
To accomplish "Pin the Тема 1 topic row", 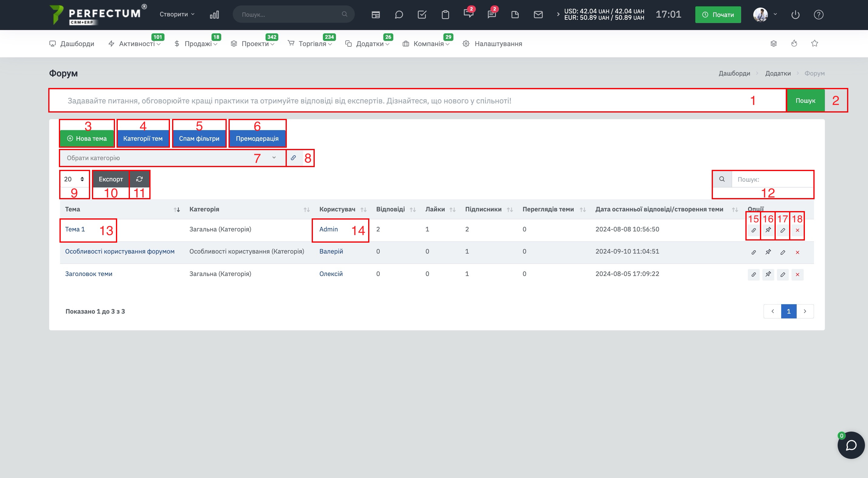I will point(768,230).
